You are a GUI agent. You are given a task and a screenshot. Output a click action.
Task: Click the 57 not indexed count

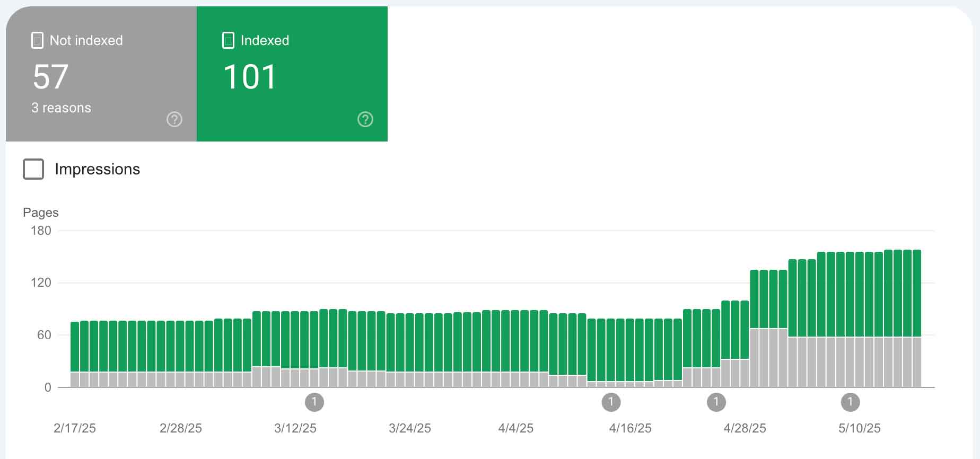pos(50,77)
